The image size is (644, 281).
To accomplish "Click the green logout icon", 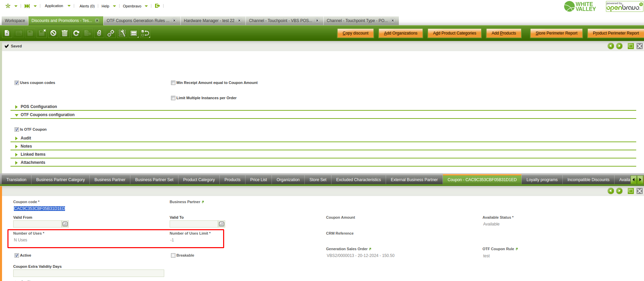I will click(157, 6).
